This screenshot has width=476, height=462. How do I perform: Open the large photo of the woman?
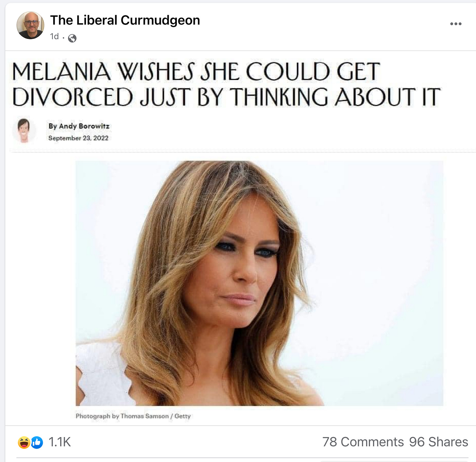pos(259,283)
